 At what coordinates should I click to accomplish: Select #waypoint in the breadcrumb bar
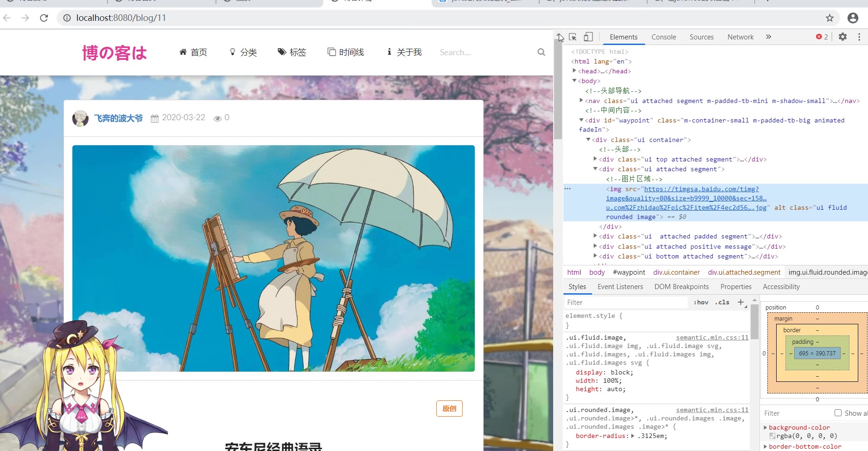point(629,272)
